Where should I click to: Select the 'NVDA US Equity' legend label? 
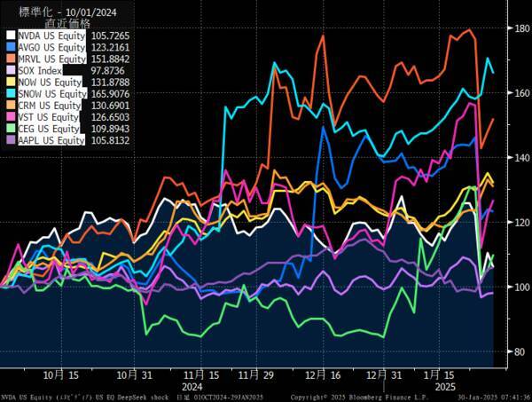point(51,35)
